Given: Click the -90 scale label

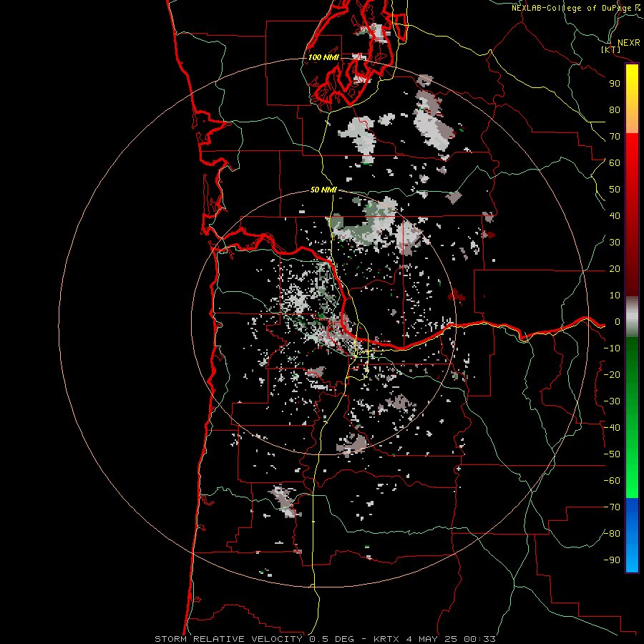Looking at the screenshot, I should point(612,560).
